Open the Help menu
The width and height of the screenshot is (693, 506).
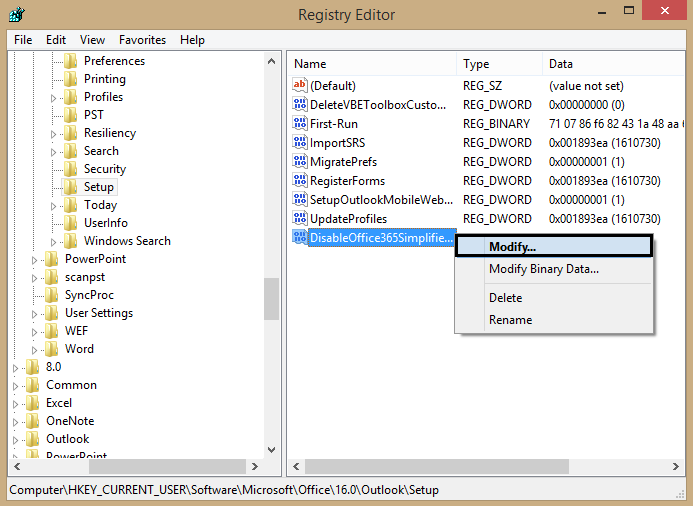(192, 40)
